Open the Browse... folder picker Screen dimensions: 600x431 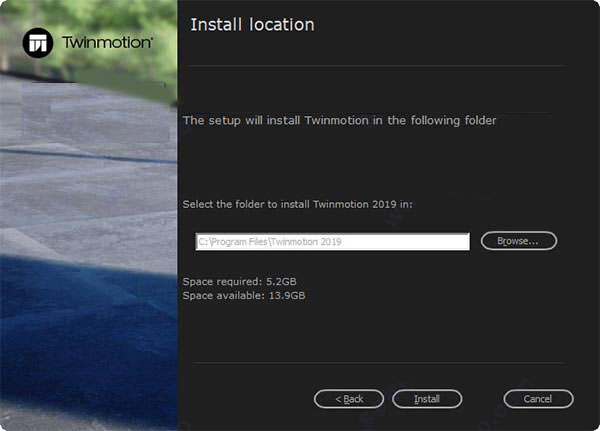[x=518, y=241]
